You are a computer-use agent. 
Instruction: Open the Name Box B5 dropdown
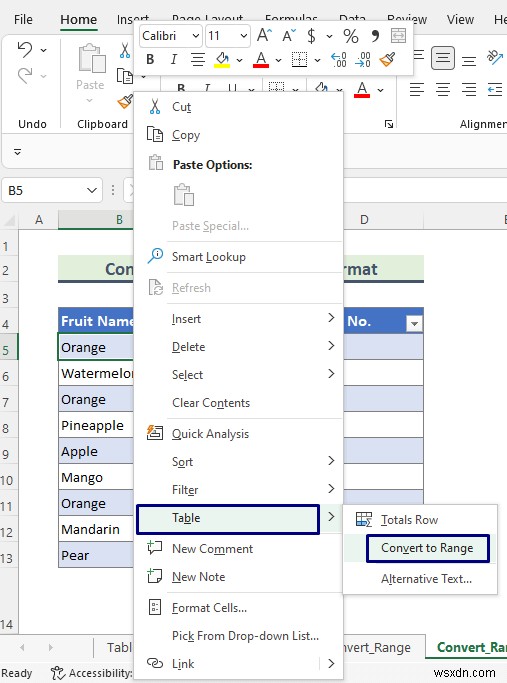tap(91, 190)
